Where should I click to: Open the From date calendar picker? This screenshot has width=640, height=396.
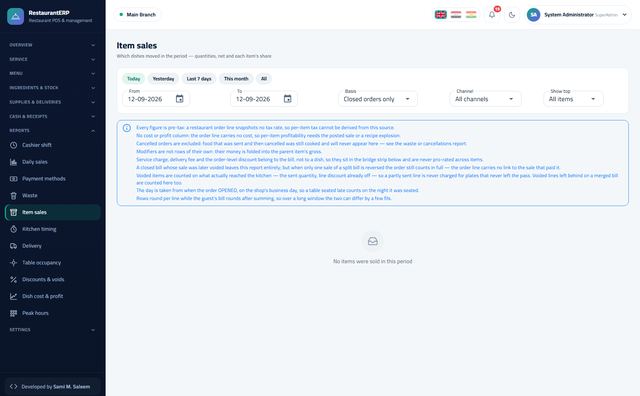pyautogui.click(x=180, y=99)
